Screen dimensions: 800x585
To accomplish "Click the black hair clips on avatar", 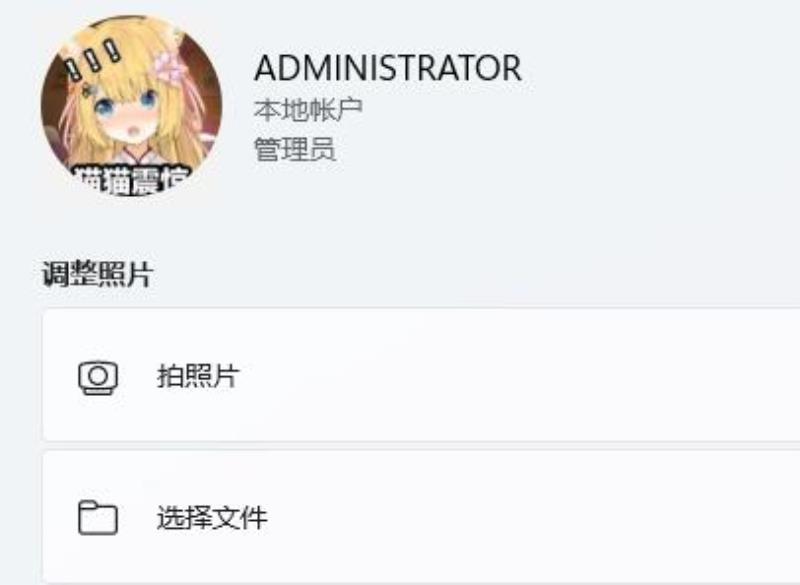I will [93, 61].
